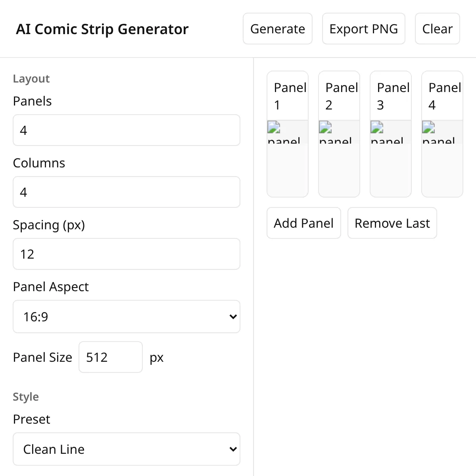Focus the Columns input field
The width and height of the screenshot is (476, 476).
click(x=127, y=192)
